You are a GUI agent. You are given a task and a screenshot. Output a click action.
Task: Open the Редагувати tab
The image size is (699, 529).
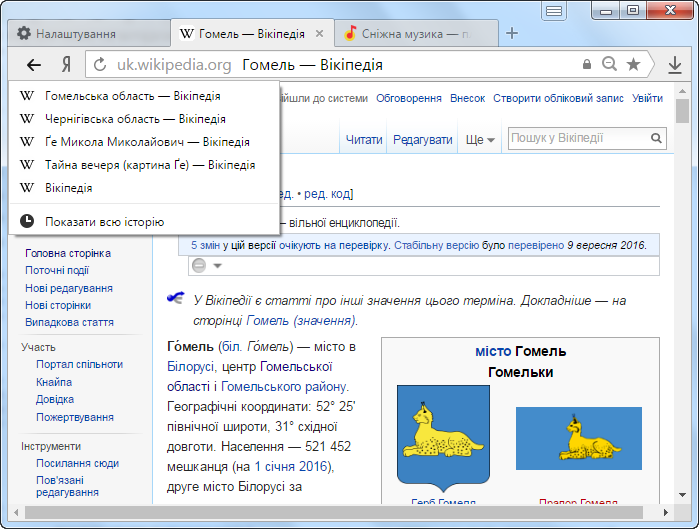422,140
